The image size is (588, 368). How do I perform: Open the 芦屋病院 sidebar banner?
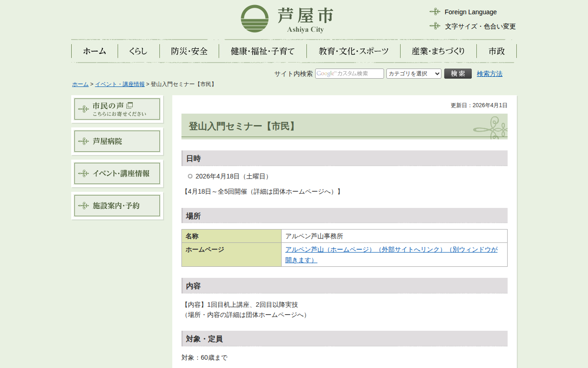tap(117, 141)
